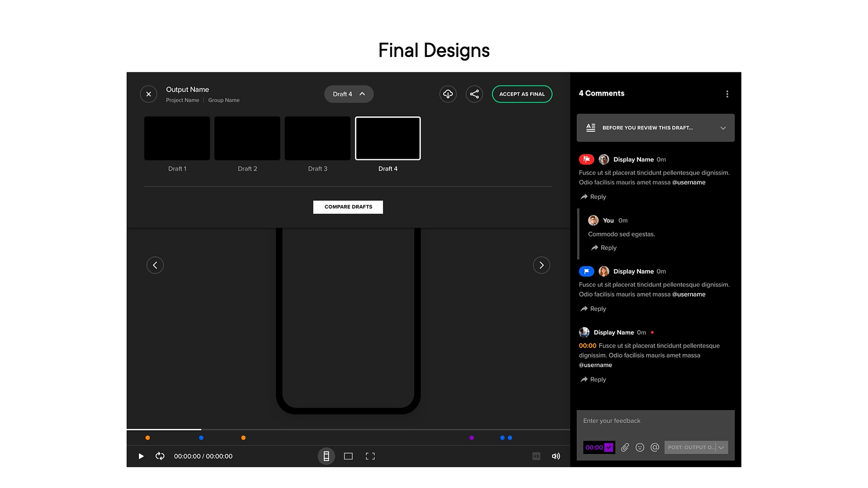Viewport: 868px width, 488px height.
Task: Click the Enter your feedback field
Action: [x=655, y=421]
